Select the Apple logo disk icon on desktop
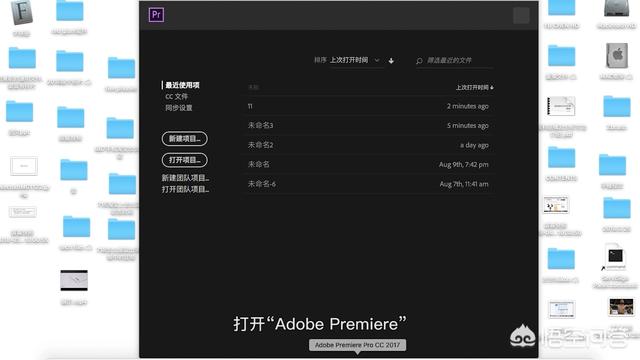The height and width of the screenshot is (360, 640). (617, 55)
